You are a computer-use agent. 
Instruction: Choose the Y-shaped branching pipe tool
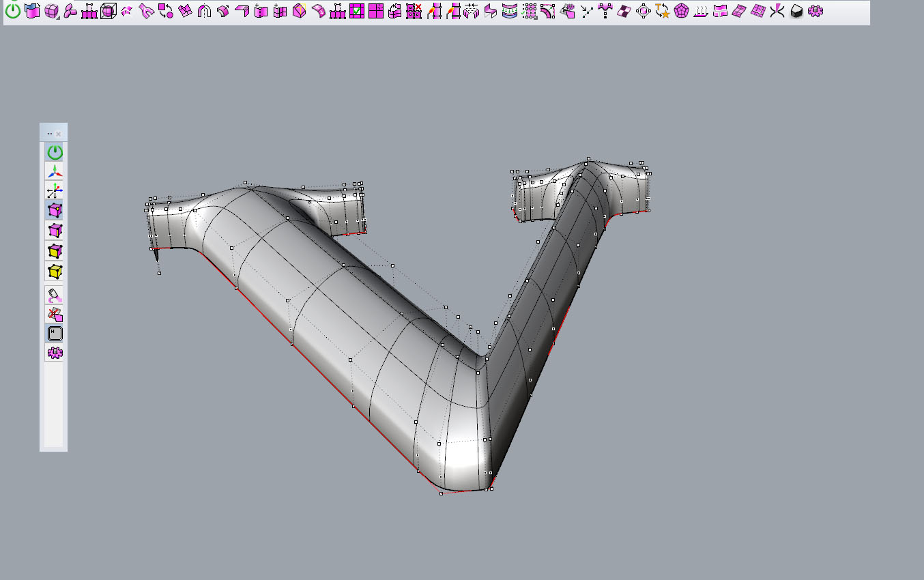coord(147,11)
